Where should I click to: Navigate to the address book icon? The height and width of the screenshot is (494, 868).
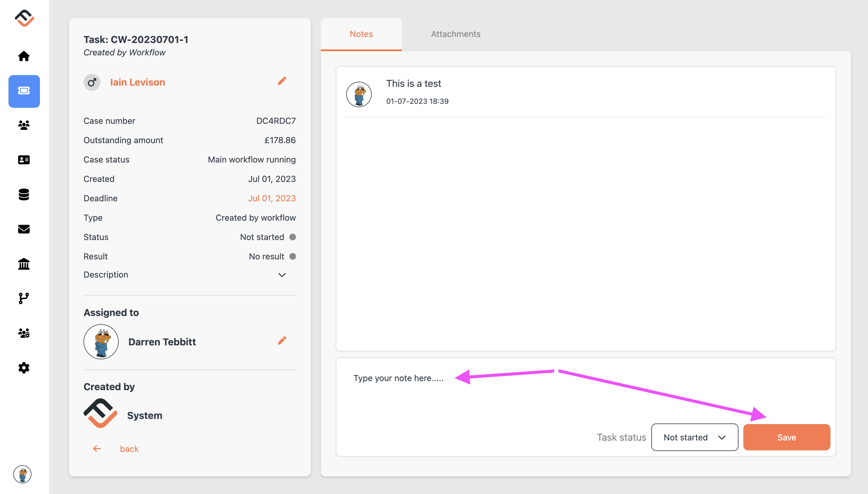[23, 160]
